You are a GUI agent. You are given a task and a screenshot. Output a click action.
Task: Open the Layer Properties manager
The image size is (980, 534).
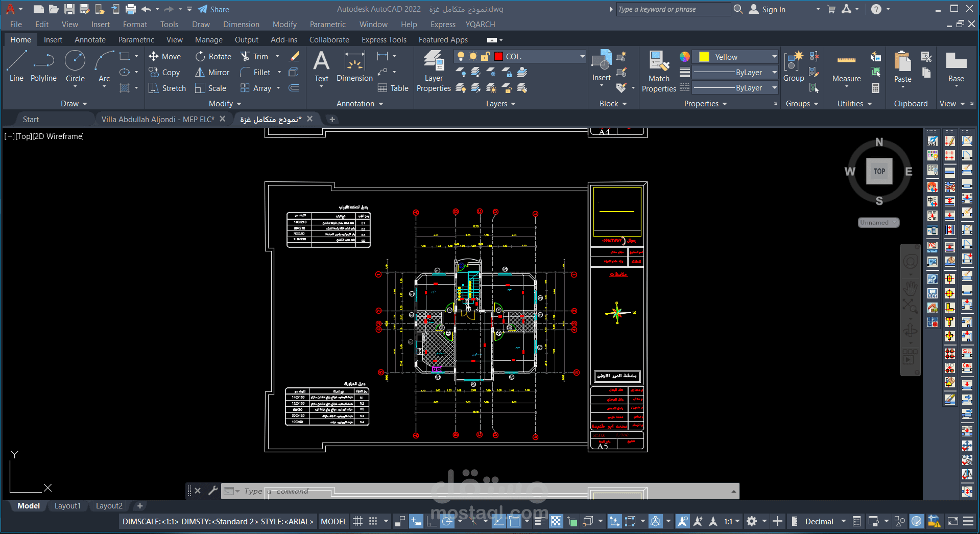click(434, 72)
